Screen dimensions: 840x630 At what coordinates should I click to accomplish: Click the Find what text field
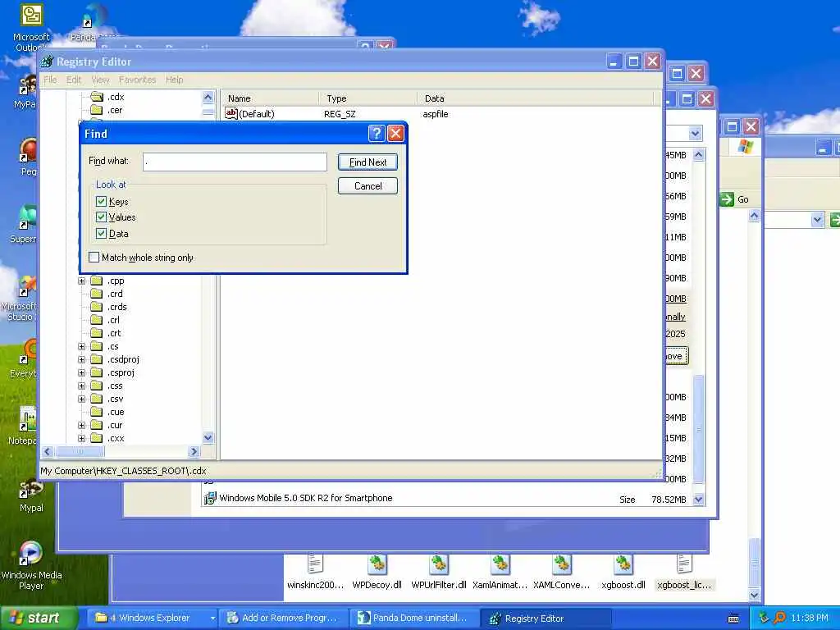pyautogui.click(x=235, y=162)
